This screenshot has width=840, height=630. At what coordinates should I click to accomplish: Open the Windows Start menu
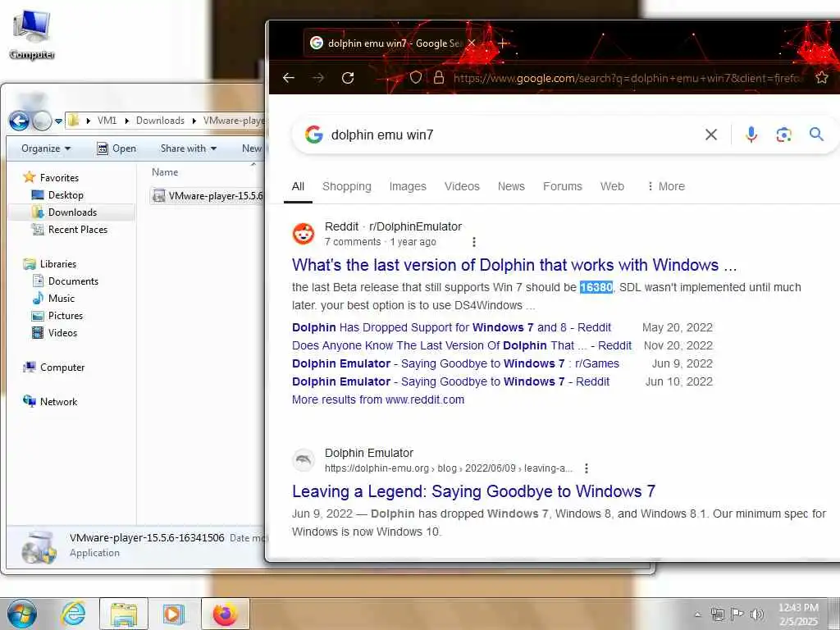pyautogui.click(x=21, y=614)
